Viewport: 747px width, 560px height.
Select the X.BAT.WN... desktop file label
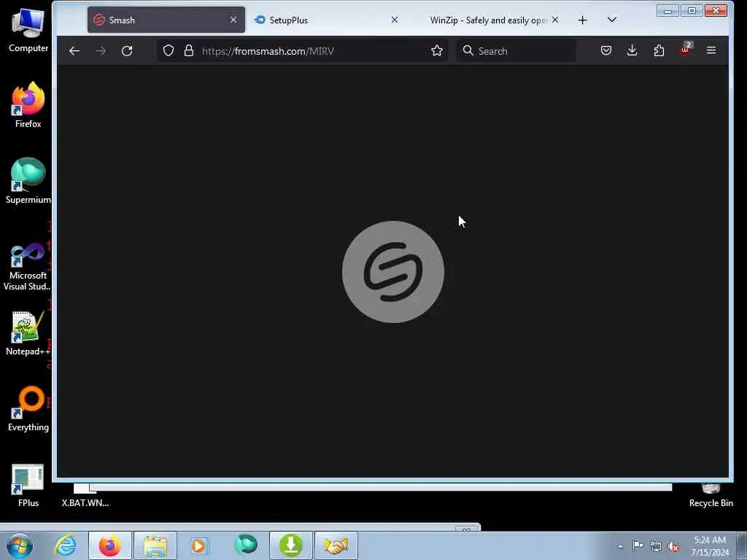coord(85,503)
